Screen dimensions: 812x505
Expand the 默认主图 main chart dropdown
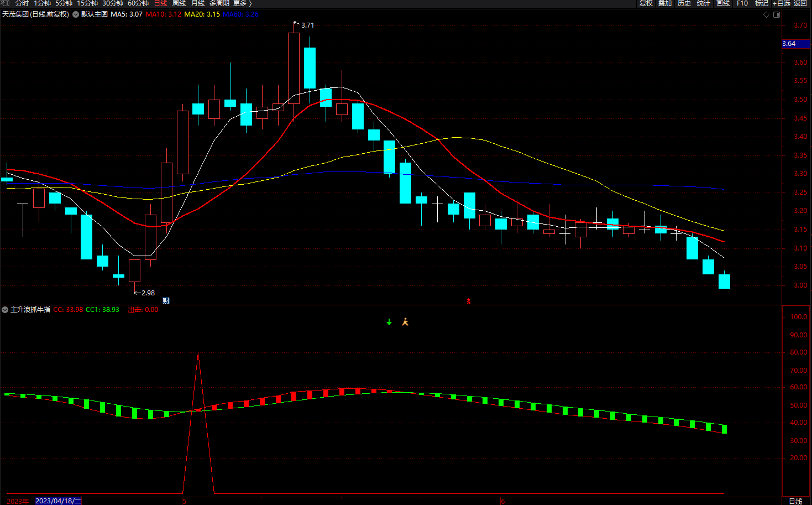pyautogui.click(x=75, y=14)
